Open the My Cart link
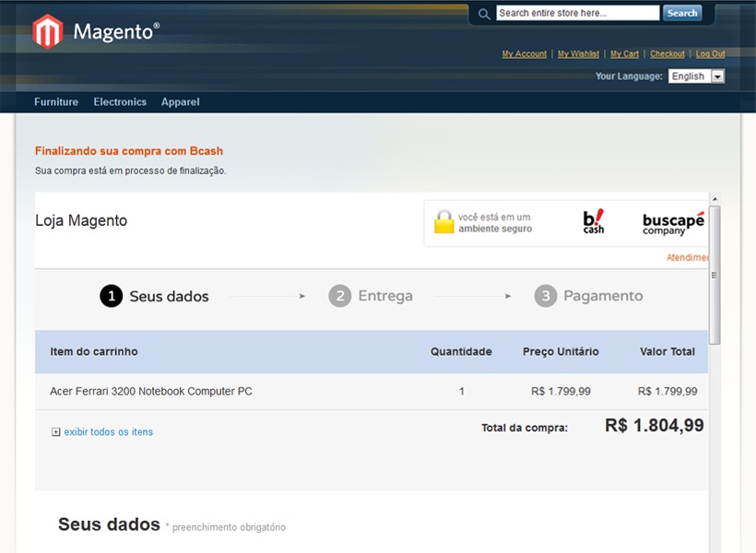The height and width of the screenshot is (553, 756). click(x=624, y=54)
